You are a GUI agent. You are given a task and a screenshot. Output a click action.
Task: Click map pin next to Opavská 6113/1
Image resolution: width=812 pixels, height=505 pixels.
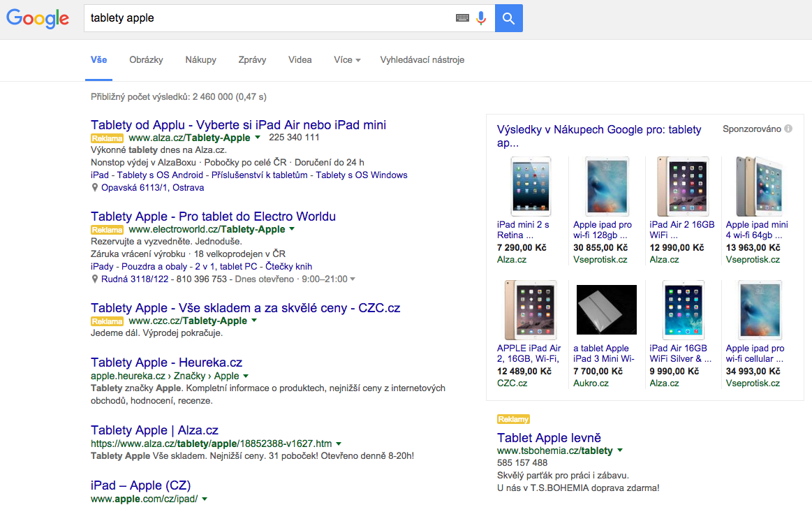coord(95,187)
